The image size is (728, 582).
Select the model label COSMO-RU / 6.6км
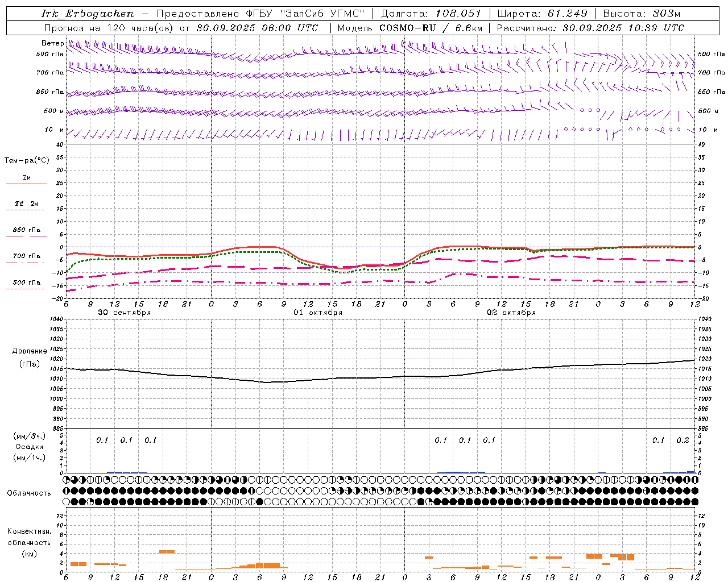tap(431, 28)
